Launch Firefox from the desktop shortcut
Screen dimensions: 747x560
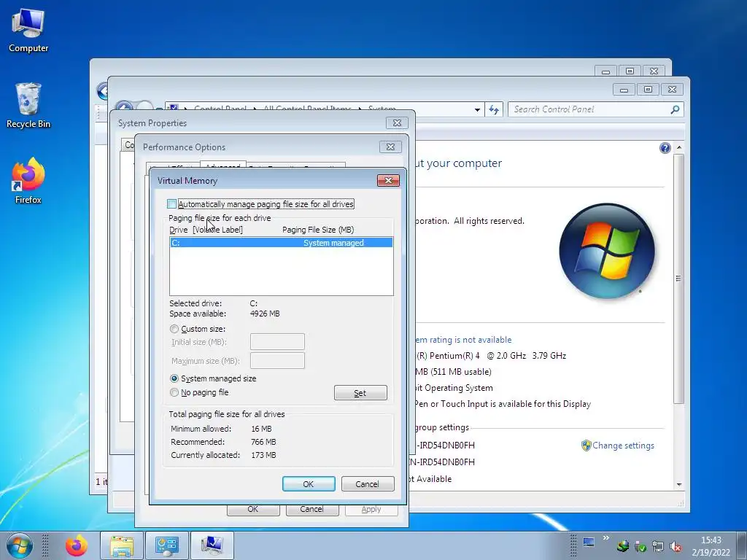click(28, 181)
